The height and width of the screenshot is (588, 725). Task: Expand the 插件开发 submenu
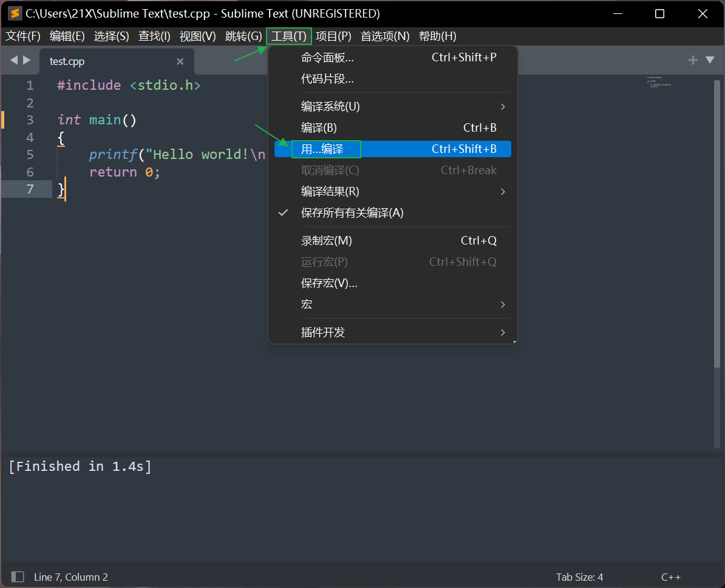point(392,332)
